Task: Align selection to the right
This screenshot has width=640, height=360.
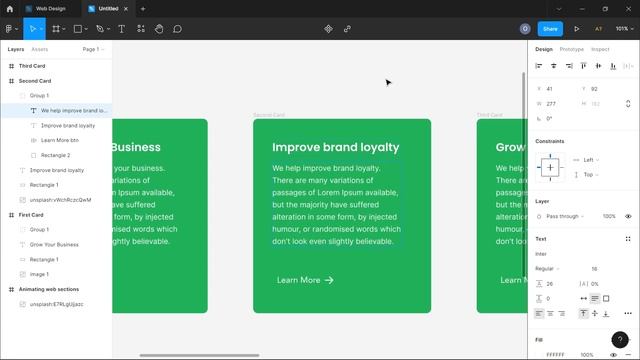Action: 569,66
